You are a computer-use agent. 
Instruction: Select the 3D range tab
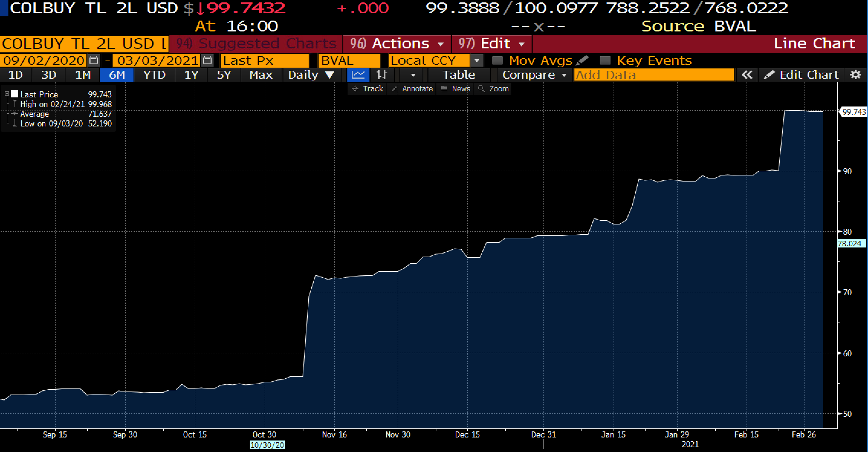click(49, 75)
